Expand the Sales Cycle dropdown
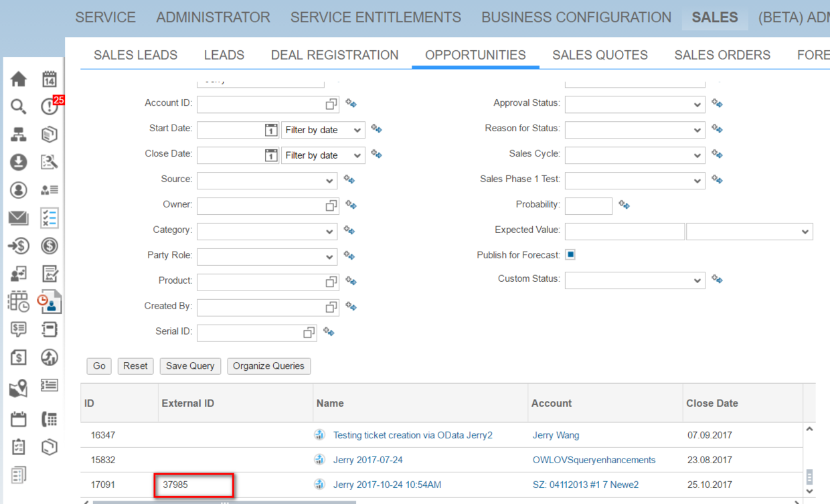Viewport: 830px width, 504px height. click(635, 155)
